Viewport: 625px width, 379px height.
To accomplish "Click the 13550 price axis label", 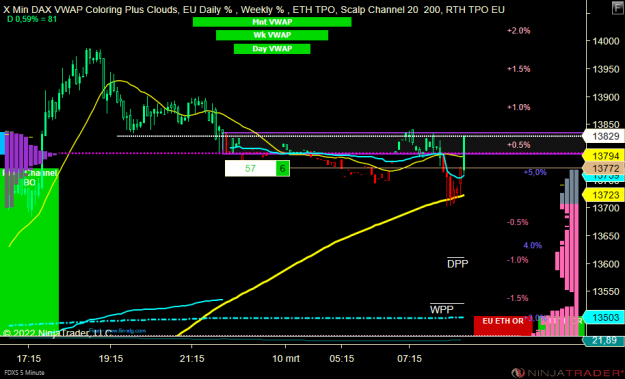I will coord(606,291).
